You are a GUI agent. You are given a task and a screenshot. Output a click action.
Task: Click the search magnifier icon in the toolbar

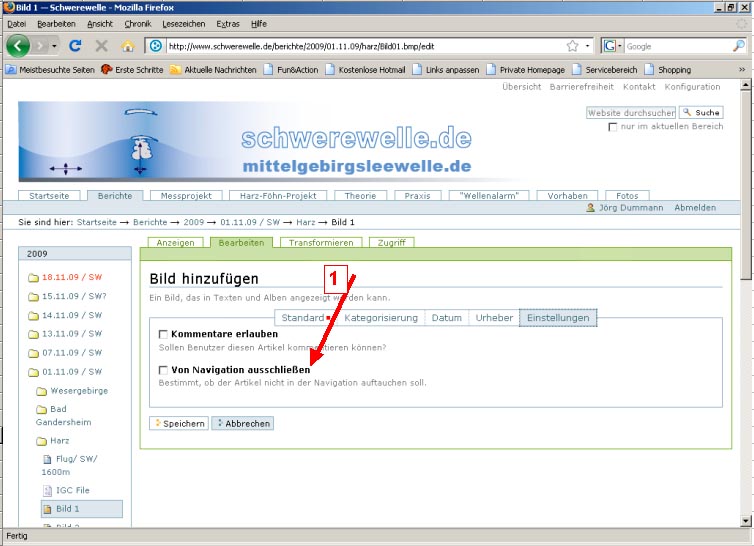coord(738,46)
